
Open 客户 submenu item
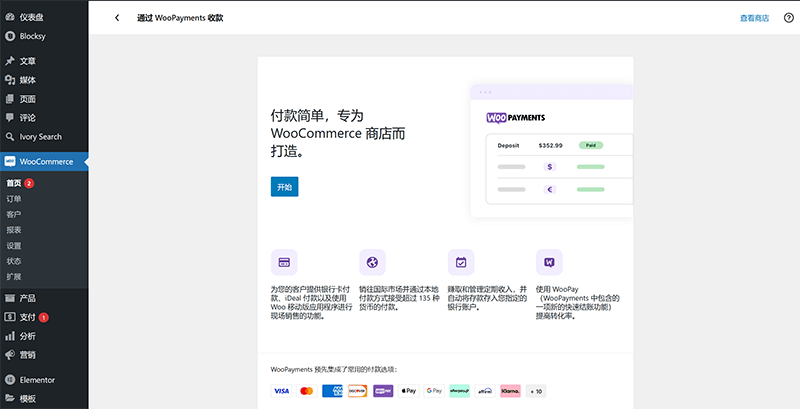(14, 214)
